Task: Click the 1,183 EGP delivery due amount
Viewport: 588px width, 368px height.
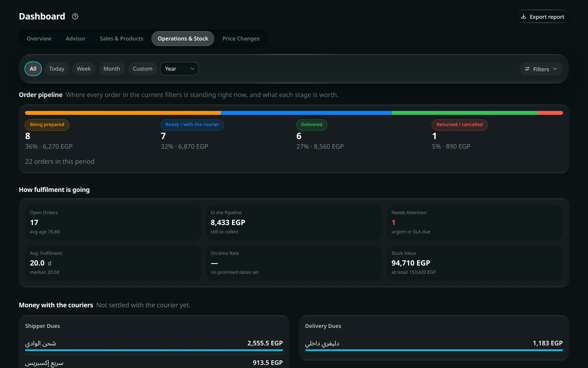Action: coord(548,343)
